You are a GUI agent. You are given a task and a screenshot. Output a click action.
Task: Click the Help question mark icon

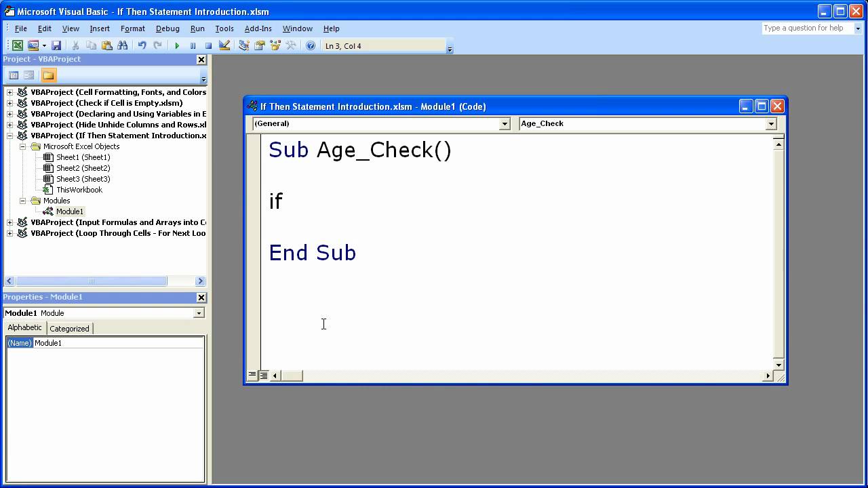tap(311, 45)
